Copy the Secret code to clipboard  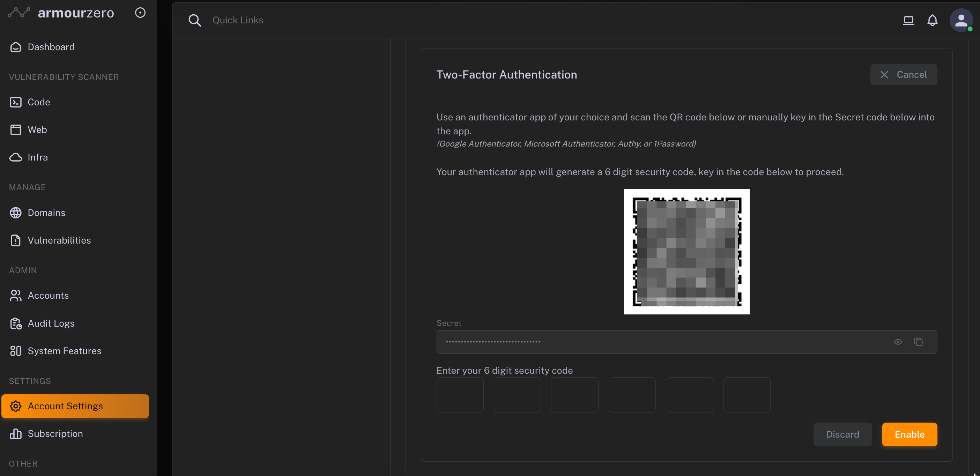click(x=918, y=342)
